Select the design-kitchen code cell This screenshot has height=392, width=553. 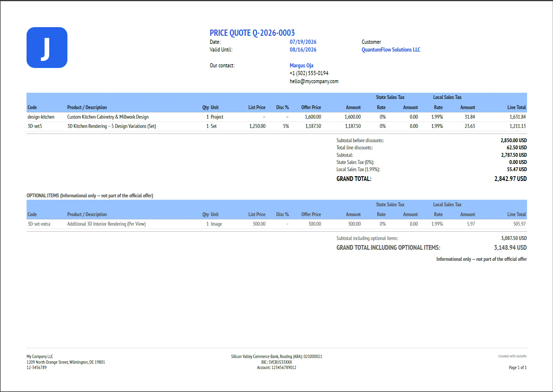tap(41, 117)
